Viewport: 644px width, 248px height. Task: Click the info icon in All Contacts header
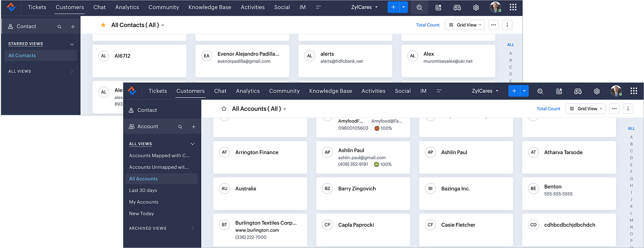507,25
